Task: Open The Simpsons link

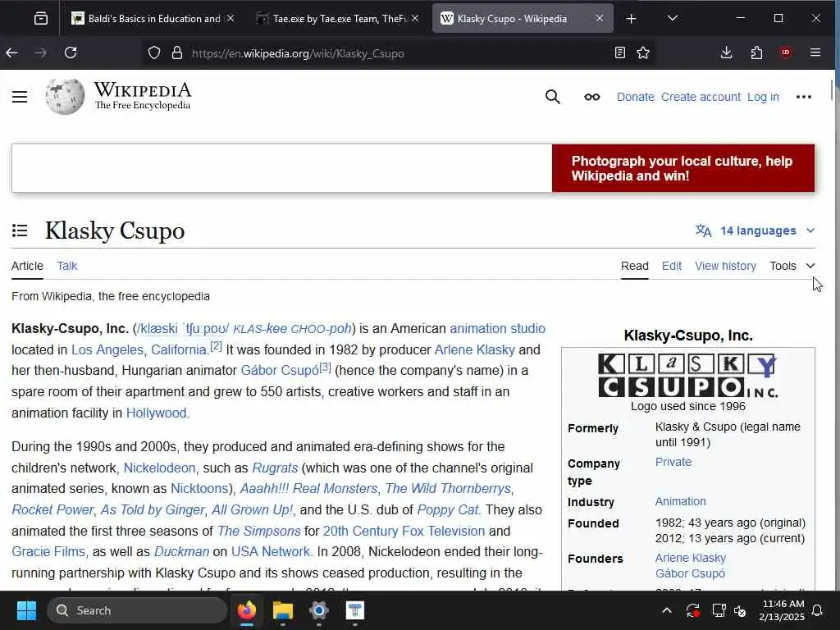Action: point(258,531)
